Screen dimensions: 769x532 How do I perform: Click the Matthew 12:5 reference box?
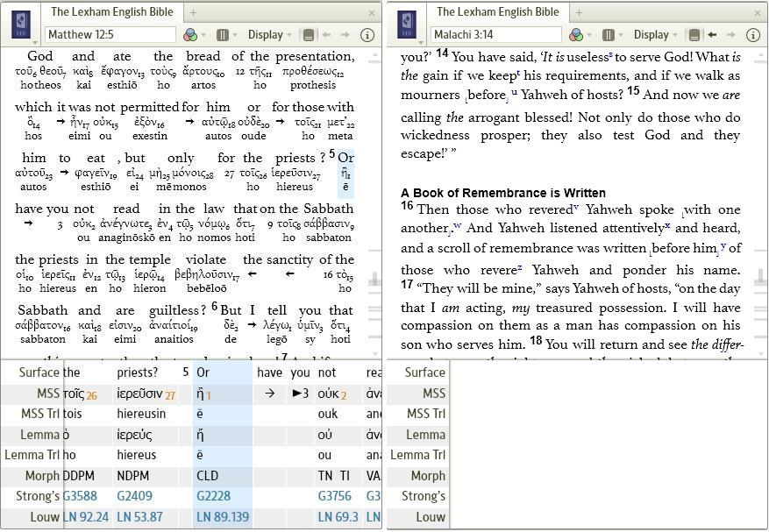(110, 35)
